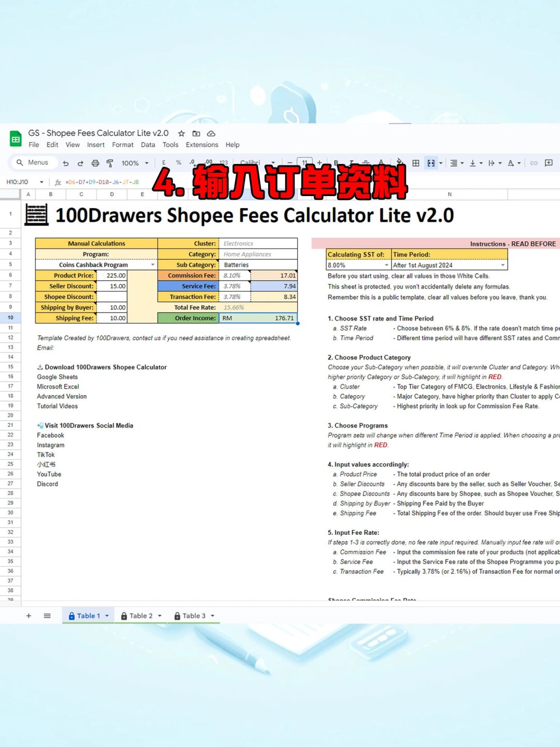Visit the Instagram social link
Viewport: 560px width, 747px height.
pos(51,445)
